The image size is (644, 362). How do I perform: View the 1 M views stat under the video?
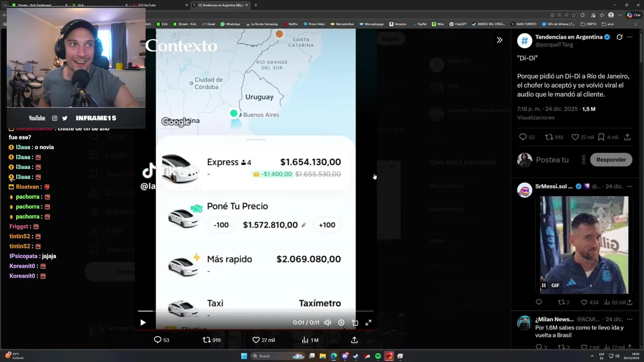310,340
